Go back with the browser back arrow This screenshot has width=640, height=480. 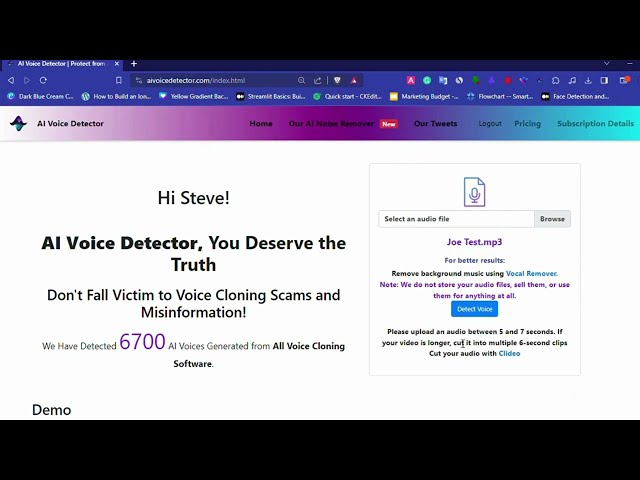click(11, 80)
